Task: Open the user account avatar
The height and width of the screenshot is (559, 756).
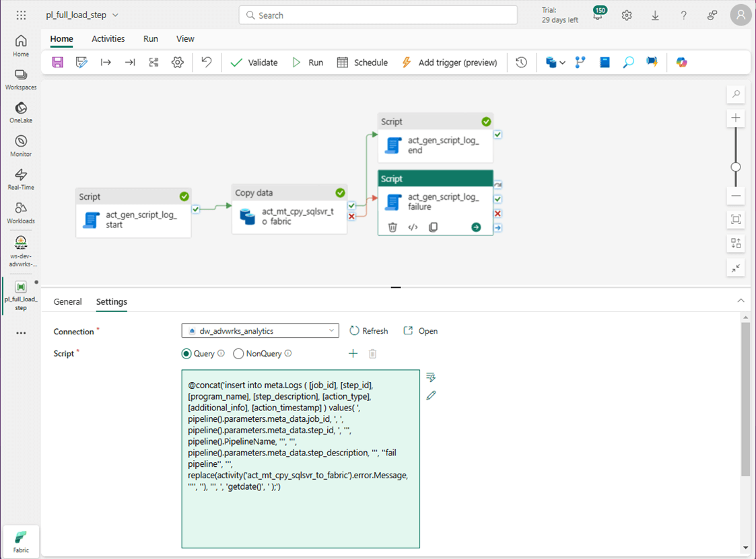Action: pos(741,15)
